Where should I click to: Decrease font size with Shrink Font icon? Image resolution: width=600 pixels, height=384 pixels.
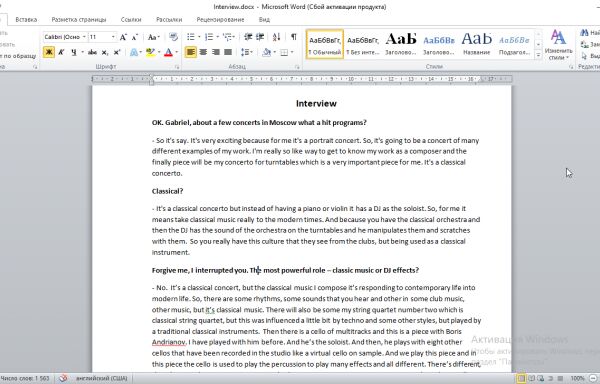coord(135,37)
